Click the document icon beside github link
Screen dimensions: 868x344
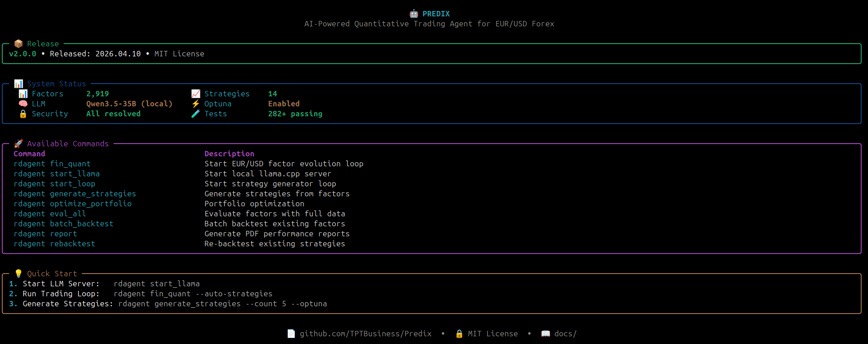click(291, 334)
